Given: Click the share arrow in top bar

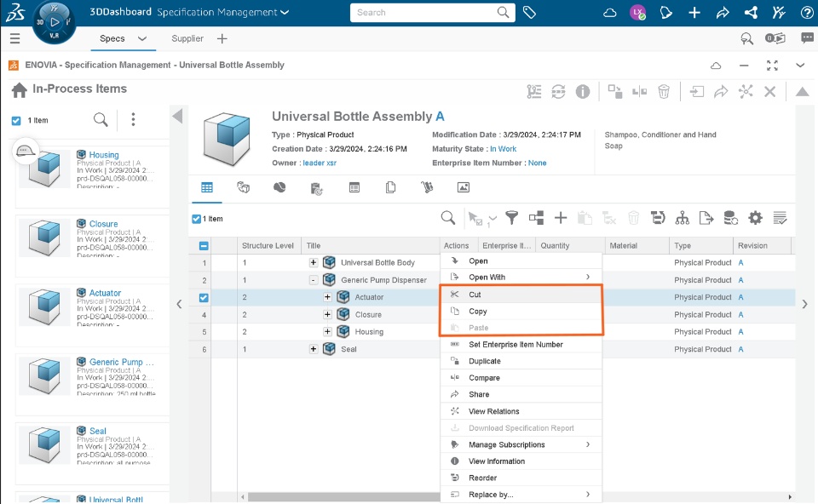Looking at the screenshot, I should point(723,13).
